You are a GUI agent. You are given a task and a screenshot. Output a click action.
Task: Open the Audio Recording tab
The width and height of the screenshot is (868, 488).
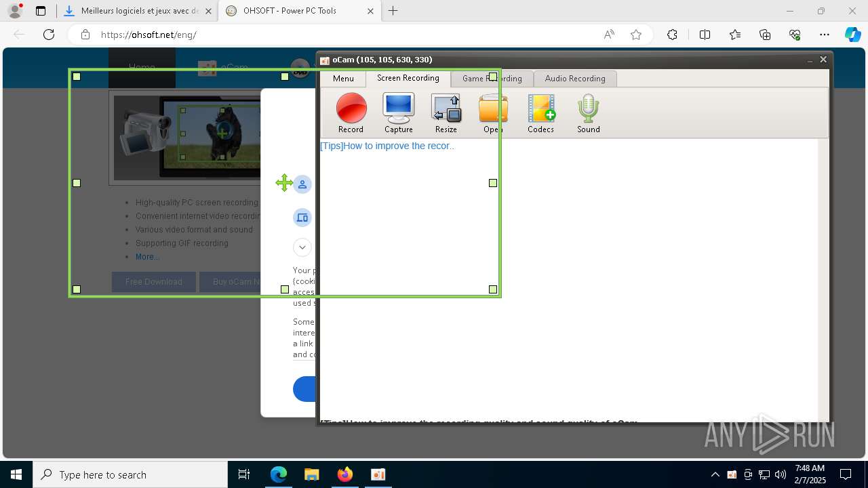575,79
